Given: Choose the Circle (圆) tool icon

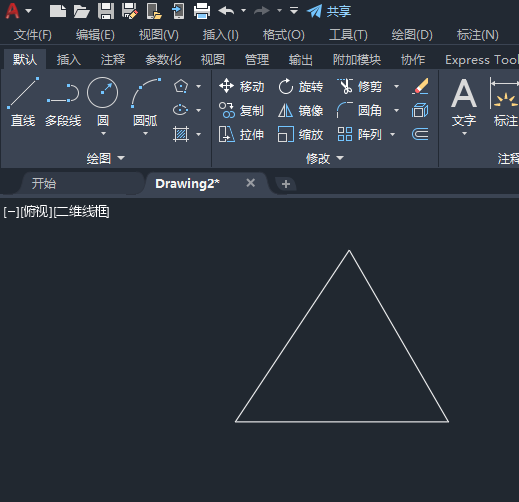Looking at the screenshot, I should pos(103,93).
